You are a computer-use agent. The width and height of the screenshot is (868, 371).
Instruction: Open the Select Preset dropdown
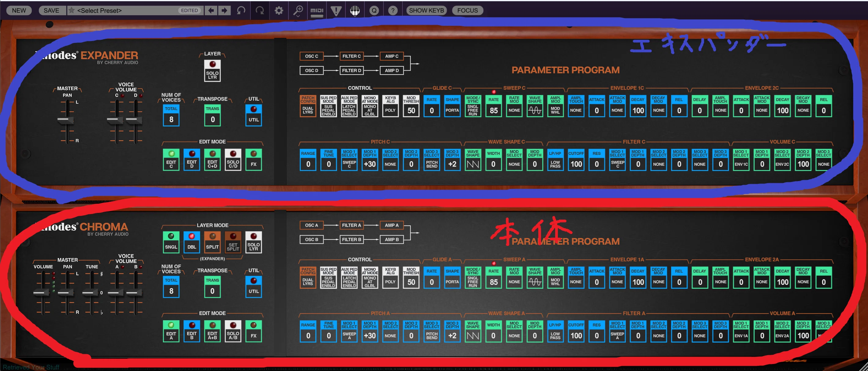(x=135, y=10)
